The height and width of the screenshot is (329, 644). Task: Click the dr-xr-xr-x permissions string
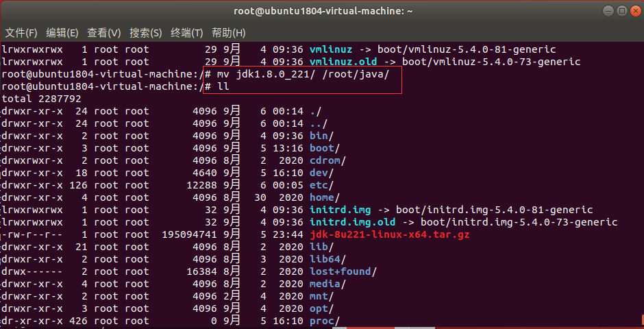[x=32, y=321]
